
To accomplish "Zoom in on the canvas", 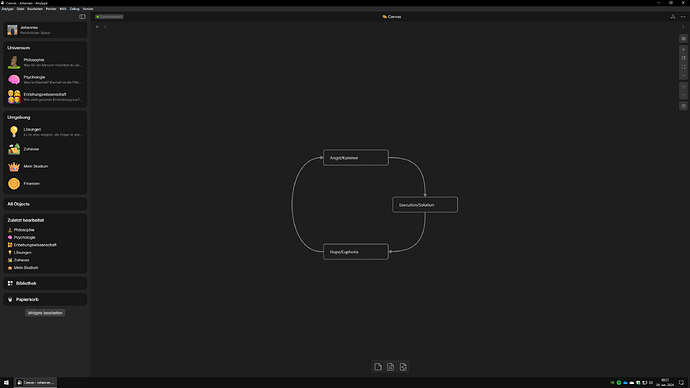I will 683,49.
